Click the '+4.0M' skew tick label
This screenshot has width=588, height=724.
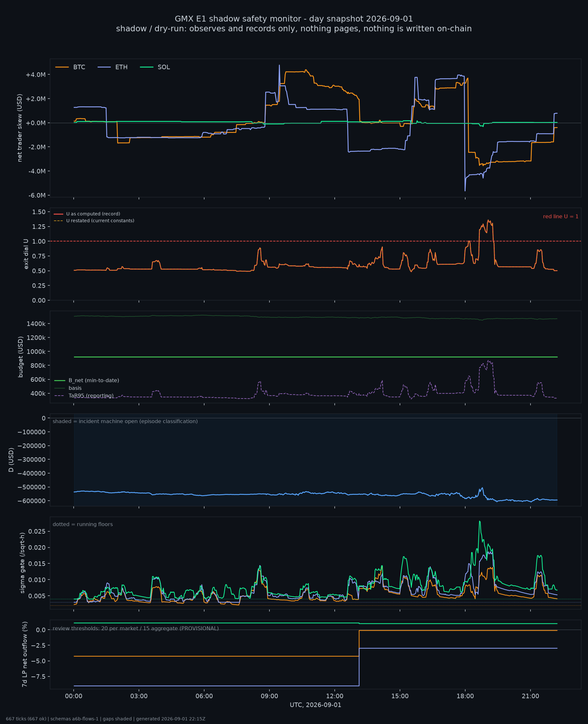point(36,75)
